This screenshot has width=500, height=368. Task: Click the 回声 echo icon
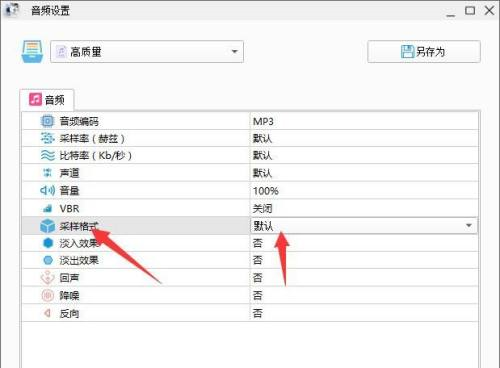[47, 278]
